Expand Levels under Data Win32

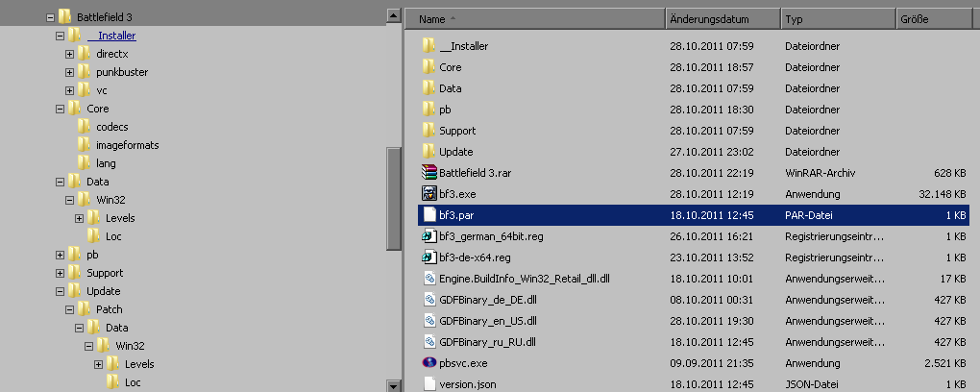point(79,218)
